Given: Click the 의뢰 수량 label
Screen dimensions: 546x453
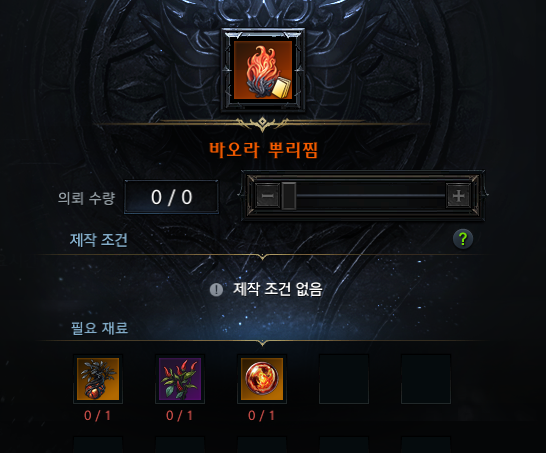Looking at the screenshot, I should click(86, 198).
